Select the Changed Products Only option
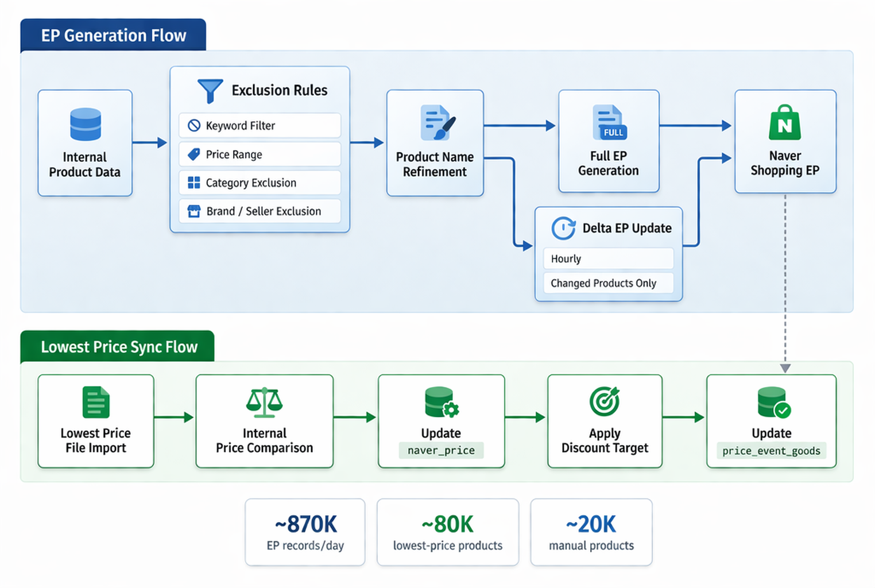The width and height of the screenshot is (875, 588). click(608, 283)
